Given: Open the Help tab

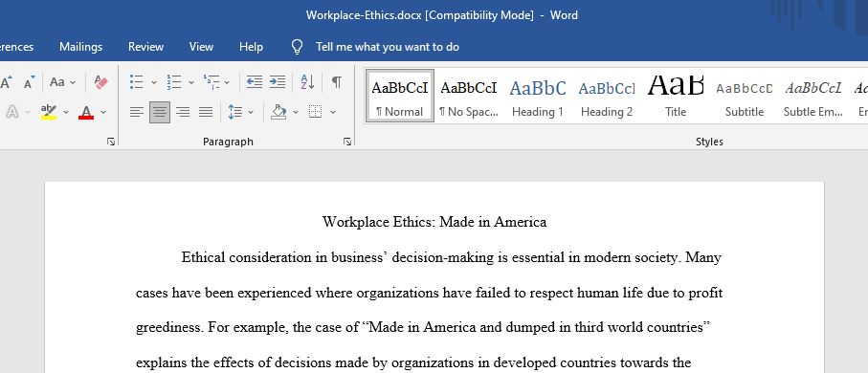Looking at the screenshot, I should (251, 47).
